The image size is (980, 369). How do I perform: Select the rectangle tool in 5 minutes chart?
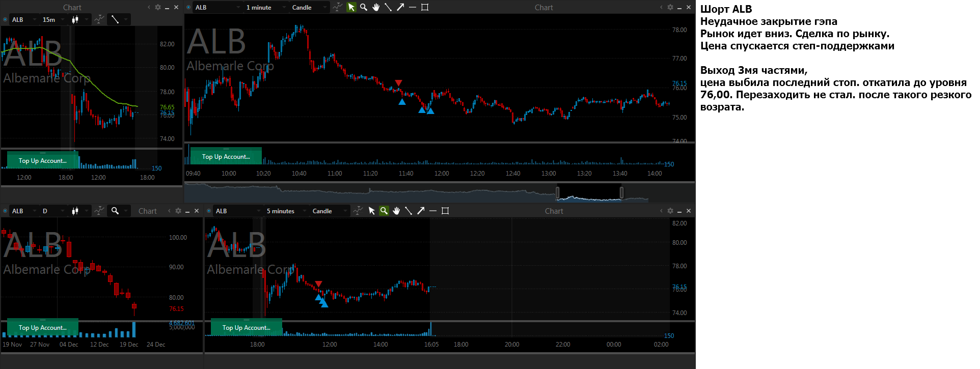(x=445, y=211)
